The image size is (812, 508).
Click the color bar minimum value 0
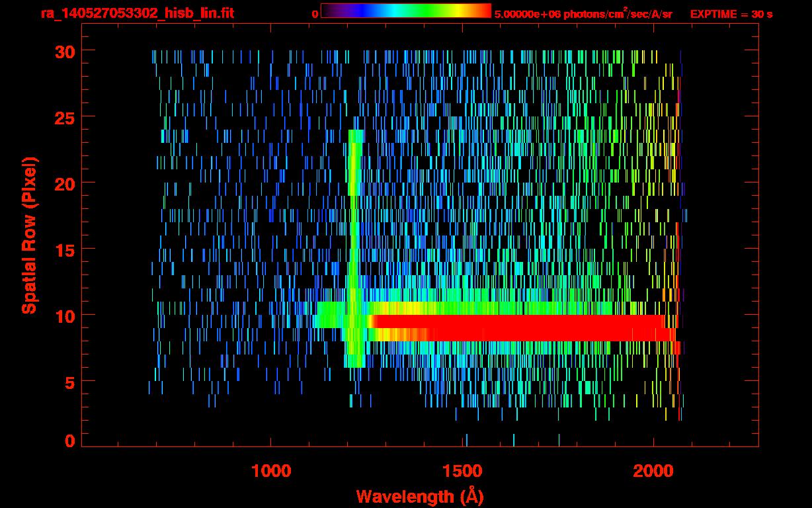coord(315,14)
